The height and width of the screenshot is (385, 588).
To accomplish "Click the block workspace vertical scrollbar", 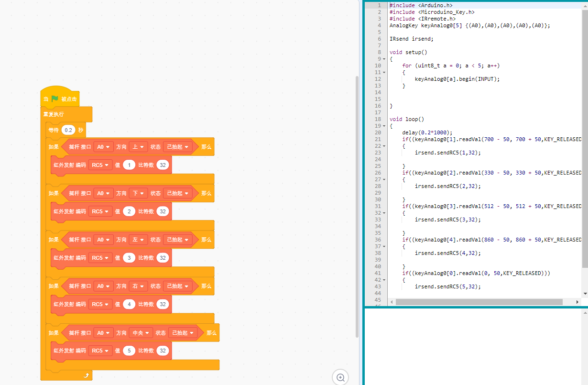I will [357, 206].
